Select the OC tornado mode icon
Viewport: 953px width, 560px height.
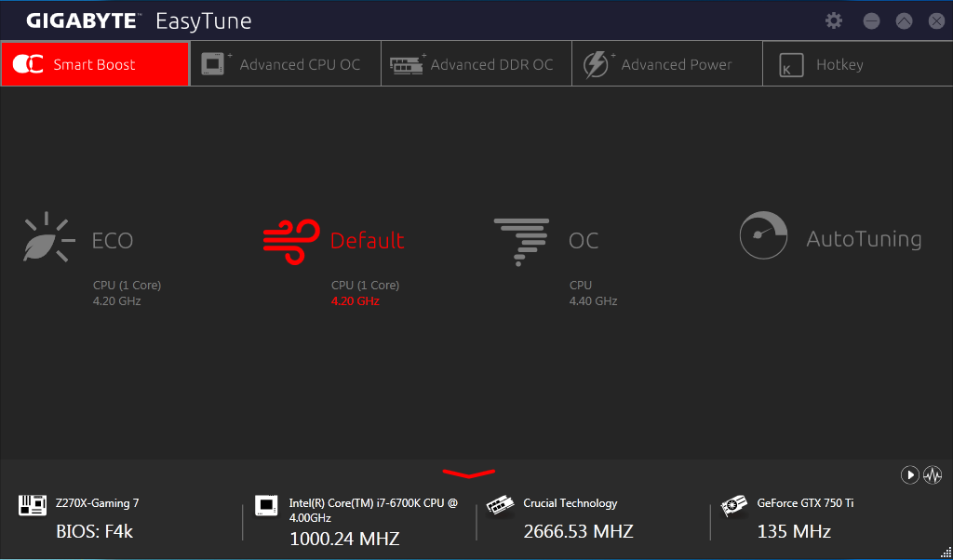point(521,243)
